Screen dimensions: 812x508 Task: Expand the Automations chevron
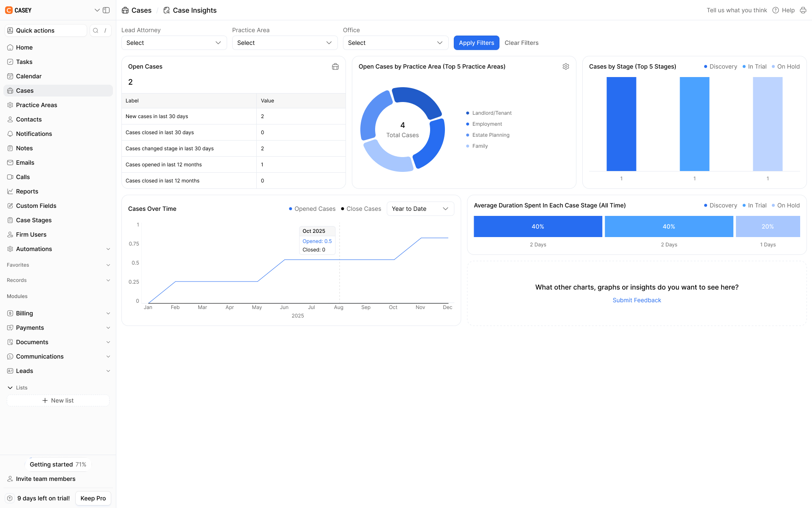point(108,249)
